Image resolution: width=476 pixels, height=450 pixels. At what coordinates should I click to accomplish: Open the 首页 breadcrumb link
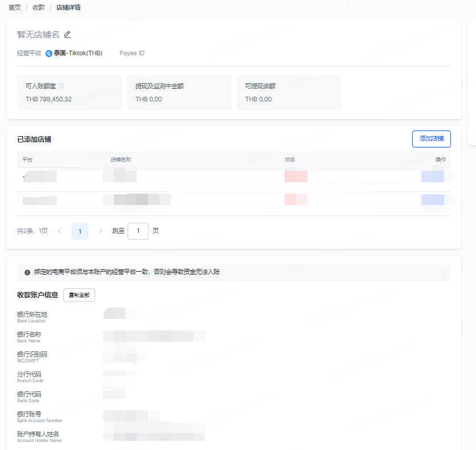coord(15,7)
